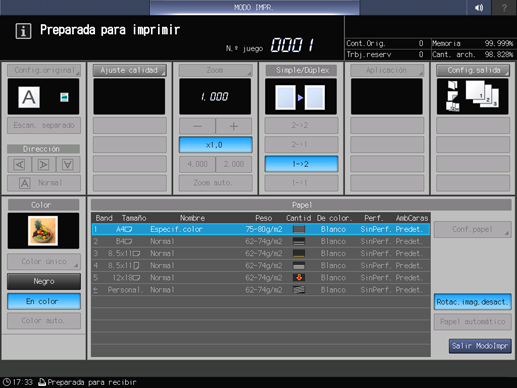Viewport: 517px width, 388px height.
Task: Open the Zoom settings panel
Action: [x=215, y=70]
